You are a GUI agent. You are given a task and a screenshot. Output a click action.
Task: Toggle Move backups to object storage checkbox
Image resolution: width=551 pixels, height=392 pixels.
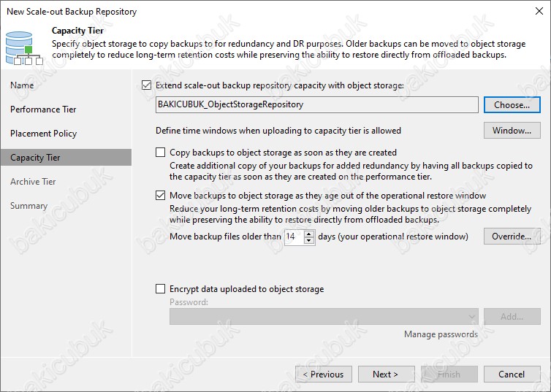(160, 195)
